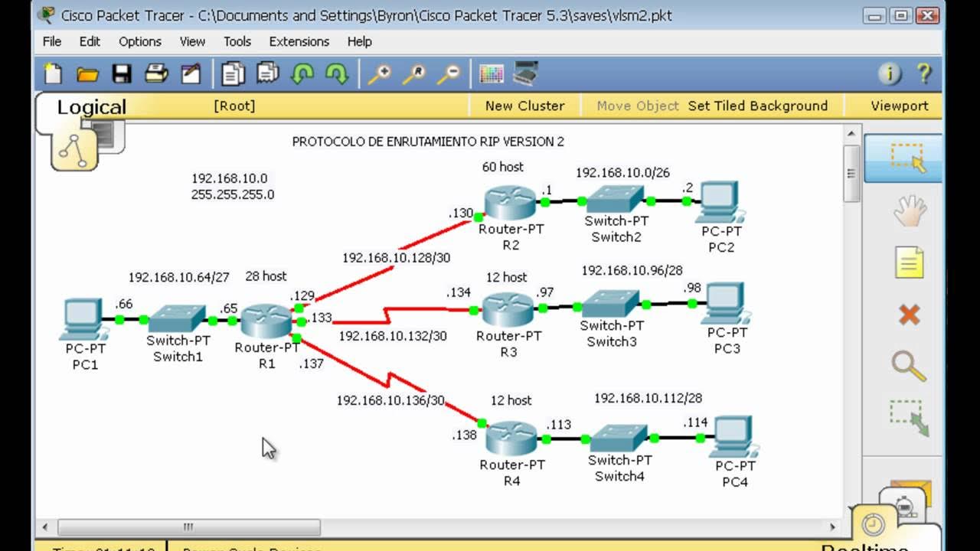Screen dimensions: 980x551
Task: Open the File menu
Action: tap(52, 41)
